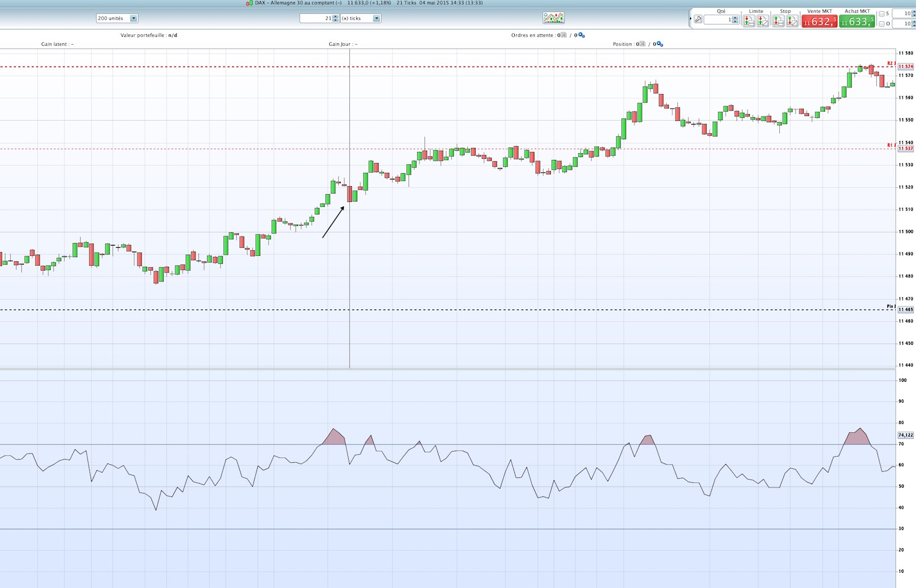Select the R1 resistance label 11 537
916x588 pixels.
pos(906,148)
